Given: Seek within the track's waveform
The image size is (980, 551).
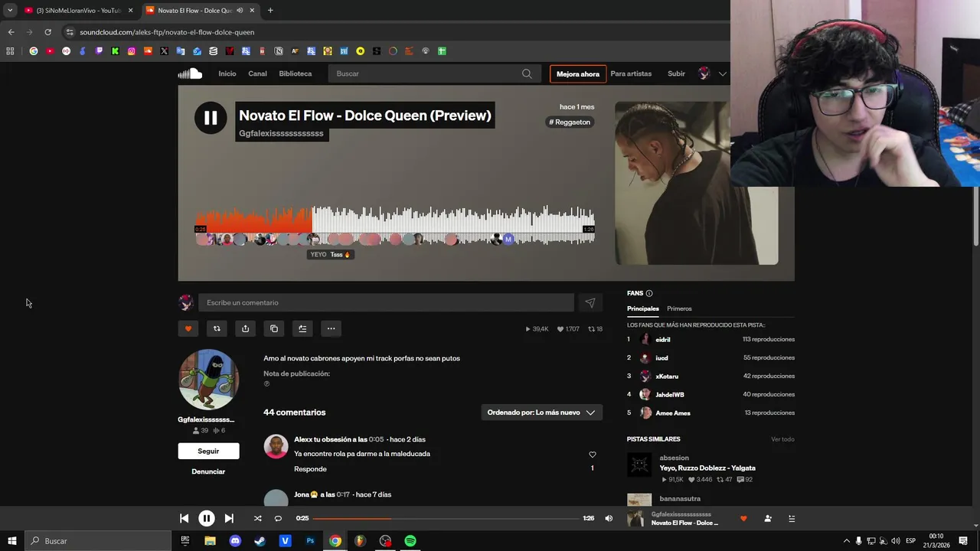Looking at the screenshot, I should click(395, 224).
